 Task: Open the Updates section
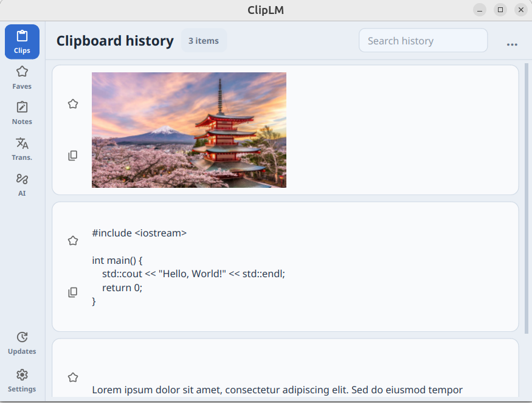click(x=22, y=343)
